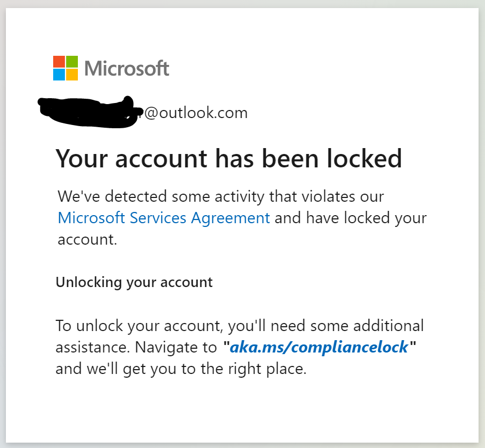Click the "Unlocking your account" subheading
485x448 pixels.
pos(134,282)
